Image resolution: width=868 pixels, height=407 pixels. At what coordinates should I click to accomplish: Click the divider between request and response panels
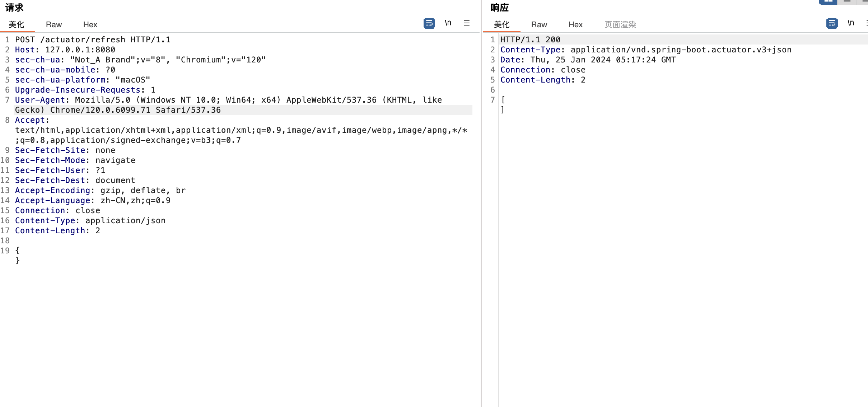(x=481, y=215)
